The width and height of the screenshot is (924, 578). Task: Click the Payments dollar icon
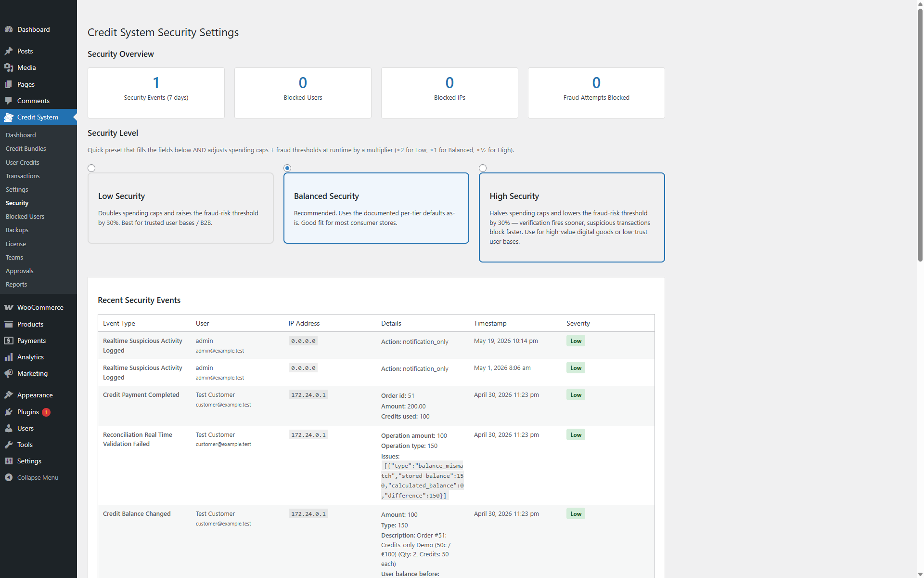(x=9, y=341)
